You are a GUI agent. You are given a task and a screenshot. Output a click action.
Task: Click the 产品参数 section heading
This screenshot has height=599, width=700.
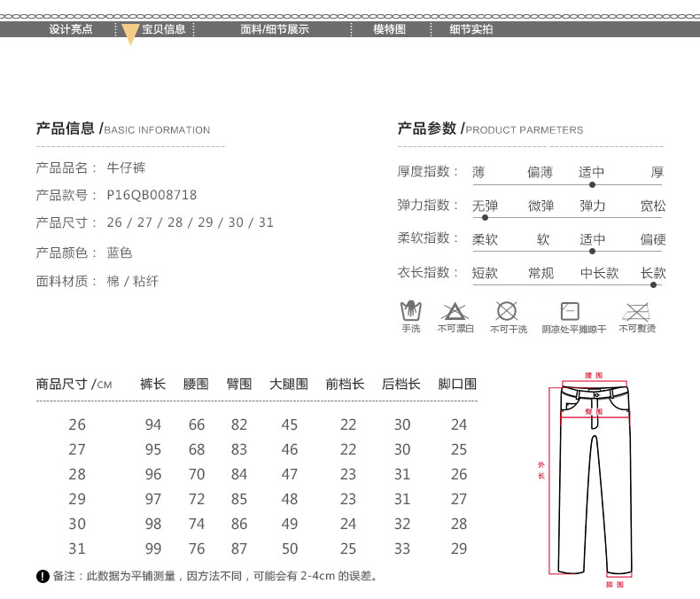[490, 129]
